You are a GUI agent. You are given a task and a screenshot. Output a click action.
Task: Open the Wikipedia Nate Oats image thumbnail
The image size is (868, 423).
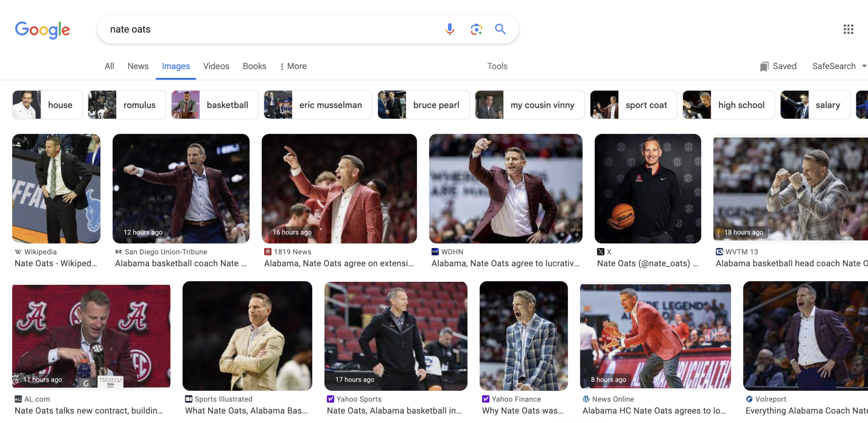(x=56, y=188)
